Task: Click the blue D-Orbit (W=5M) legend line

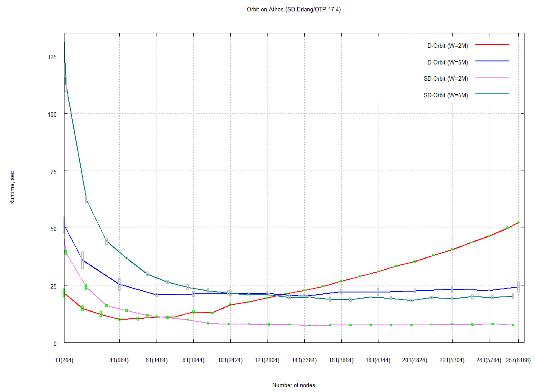Action: (x=492, y=61)
